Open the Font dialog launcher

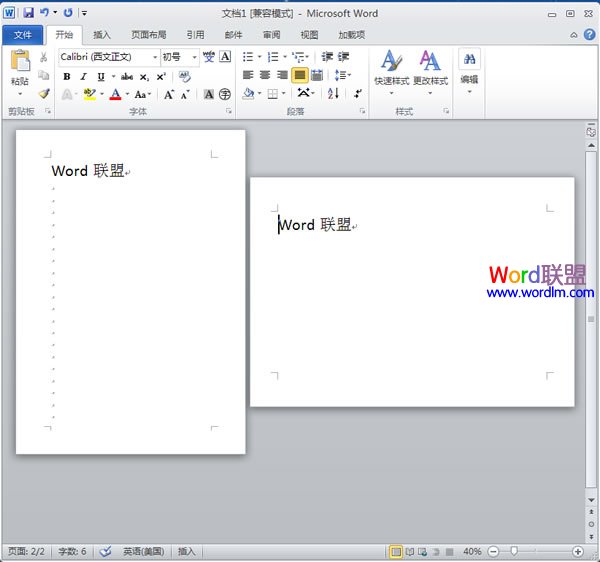(x=229, y=111)
